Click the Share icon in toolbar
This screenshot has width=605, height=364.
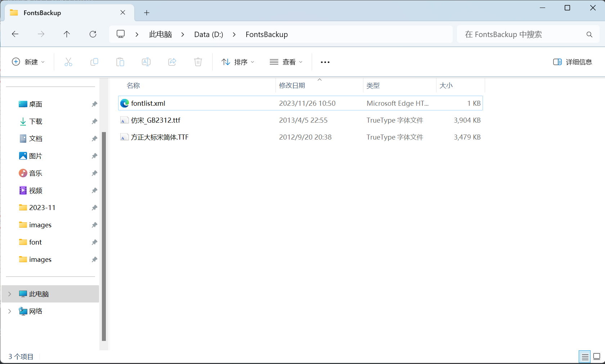coord(172,62)
